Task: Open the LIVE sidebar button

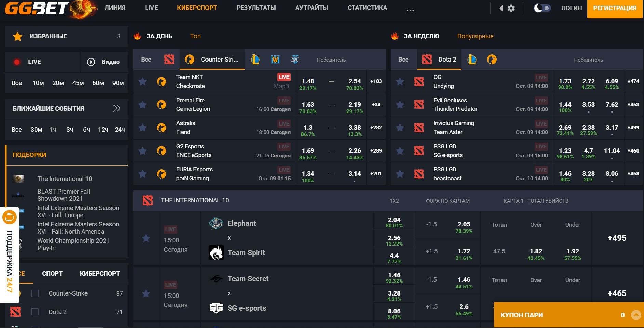Action: point(42,62)
